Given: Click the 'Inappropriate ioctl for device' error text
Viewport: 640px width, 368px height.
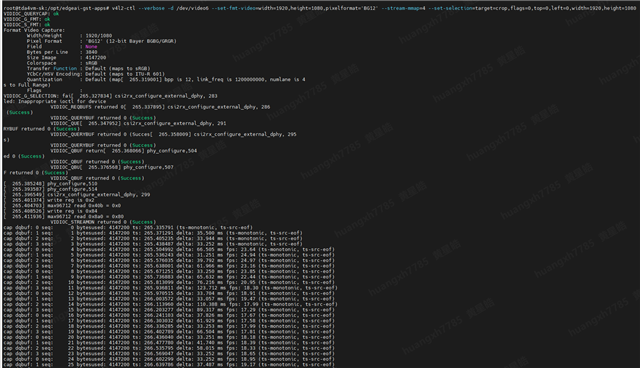Looking at the screenshot, I should [x=62, y=101].
